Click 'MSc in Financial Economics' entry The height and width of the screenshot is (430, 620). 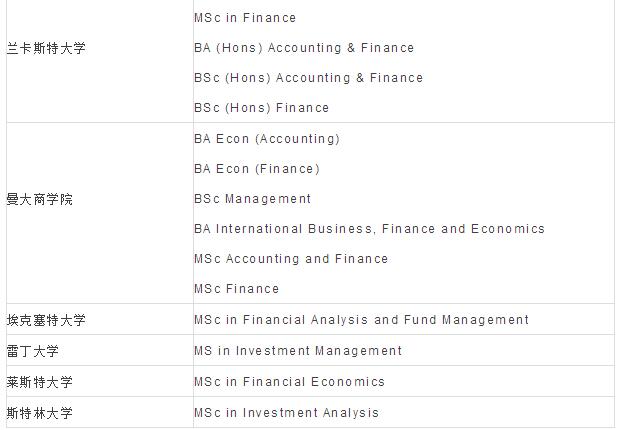tap(289, 382)
